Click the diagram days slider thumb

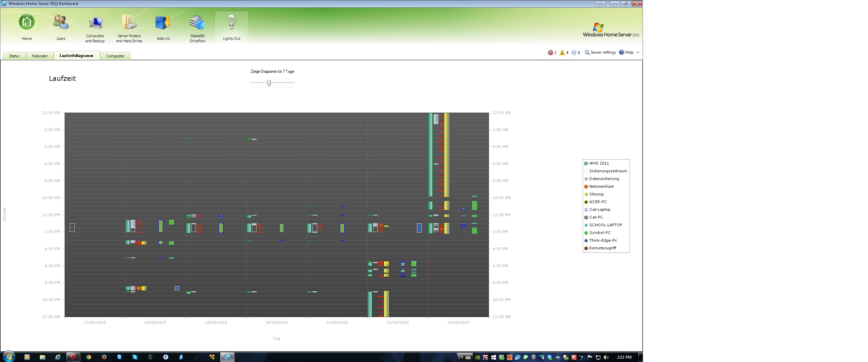pos(269,83)
